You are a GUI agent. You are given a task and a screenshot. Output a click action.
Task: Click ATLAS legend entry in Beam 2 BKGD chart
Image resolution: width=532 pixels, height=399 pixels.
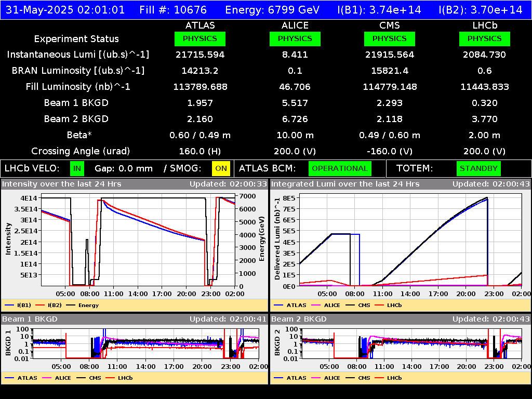tap(290, 378)
